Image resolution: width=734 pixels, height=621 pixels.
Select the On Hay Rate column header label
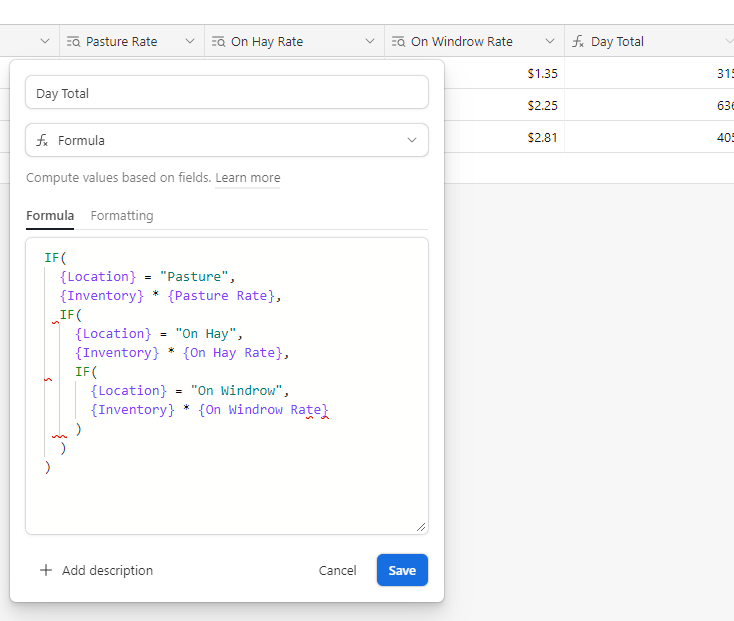coord(267,42)
